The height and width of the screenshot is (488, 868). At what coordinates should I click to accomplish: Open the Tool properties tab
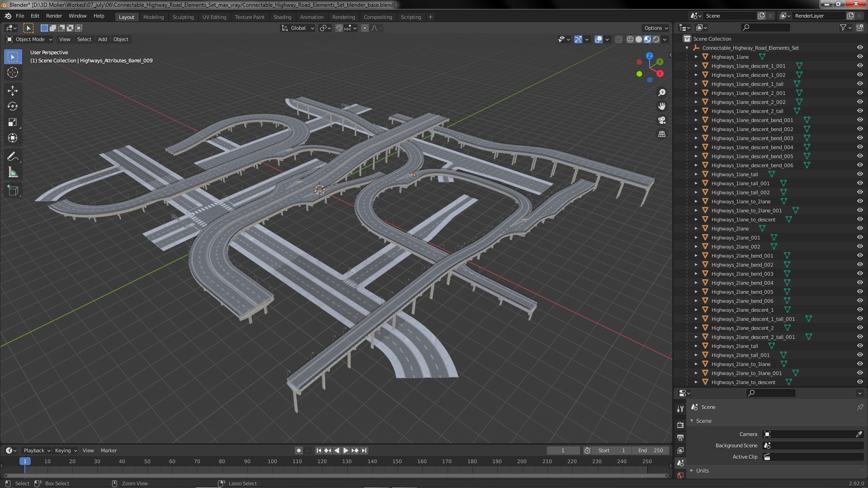pos(680,409)
